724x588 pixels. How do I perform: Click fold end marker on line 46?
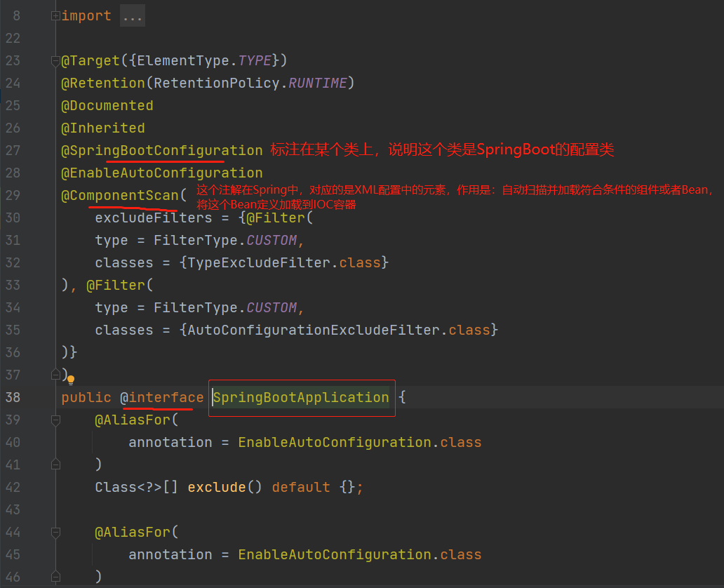pyautogui.click(x=55, y=577)
